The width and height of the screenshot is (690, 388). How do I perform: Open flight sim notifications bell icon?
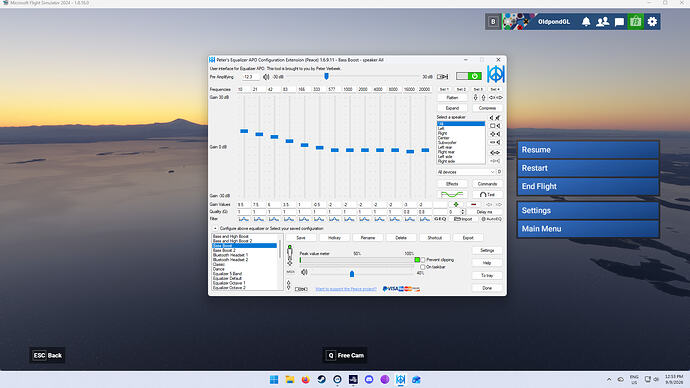tap(586, 22)
